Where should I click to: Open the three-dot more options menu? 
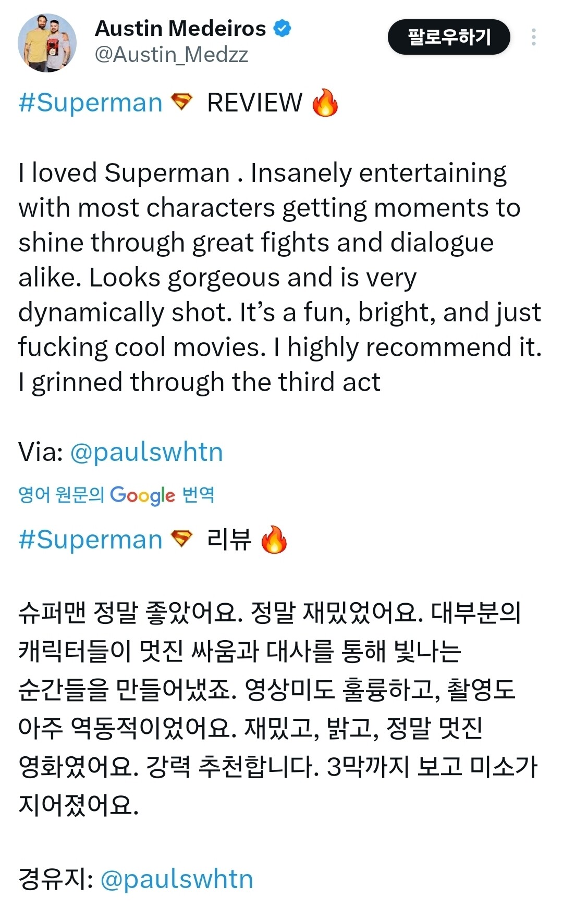pyautogui.click(x=533, y=37)
